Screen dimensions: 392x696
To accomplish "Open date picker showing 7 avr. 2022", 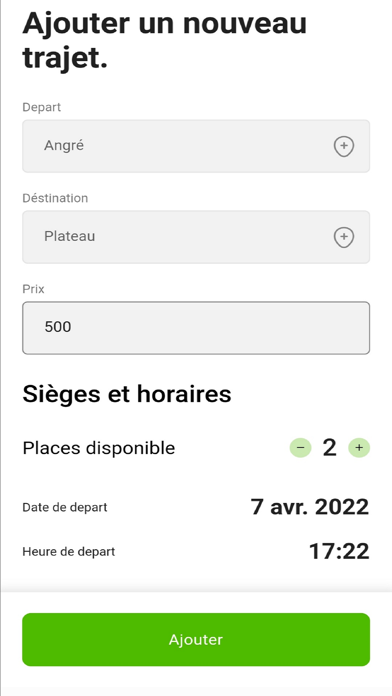I will tap(310, 507).
